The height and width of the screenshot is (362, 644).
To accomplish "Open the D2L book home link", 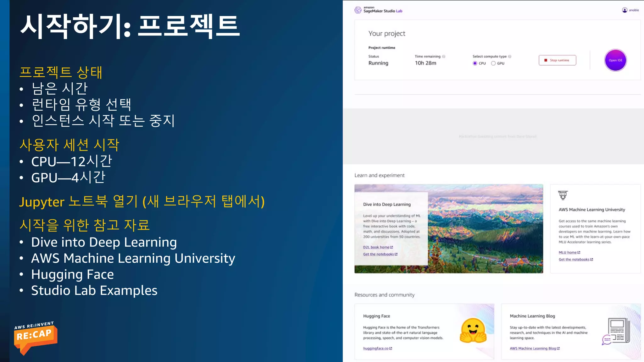I will click(x=376, y=247).
